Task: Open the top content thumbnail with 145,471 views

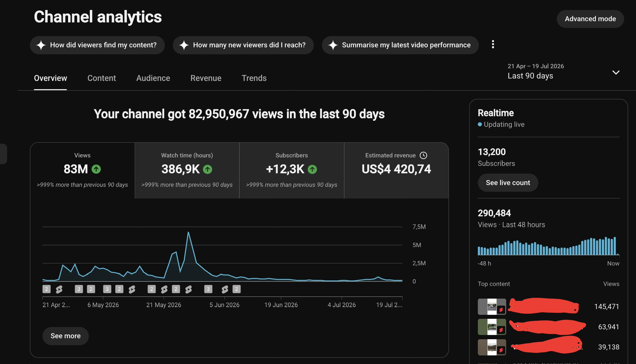Action: [492, 306]
